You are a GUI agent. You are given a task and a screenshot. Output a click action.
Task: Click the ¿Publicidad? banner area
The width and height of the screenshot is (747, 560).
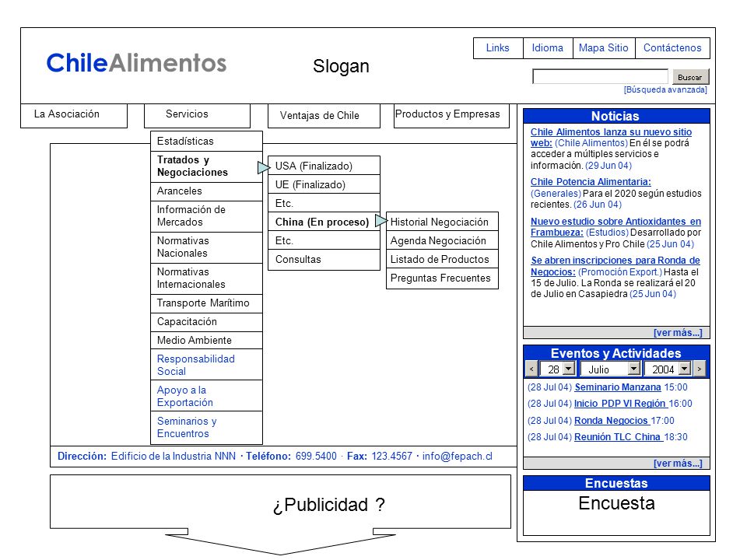(x=280, y=502)
